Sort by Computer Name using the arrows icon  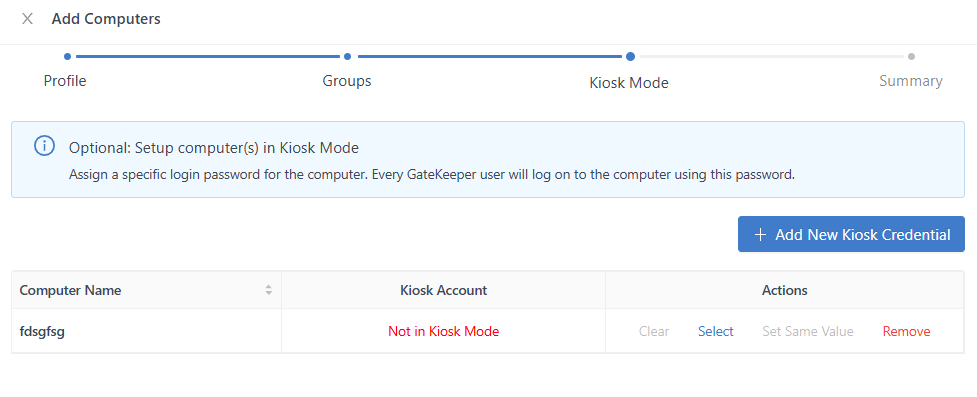(x=269, y=290)
